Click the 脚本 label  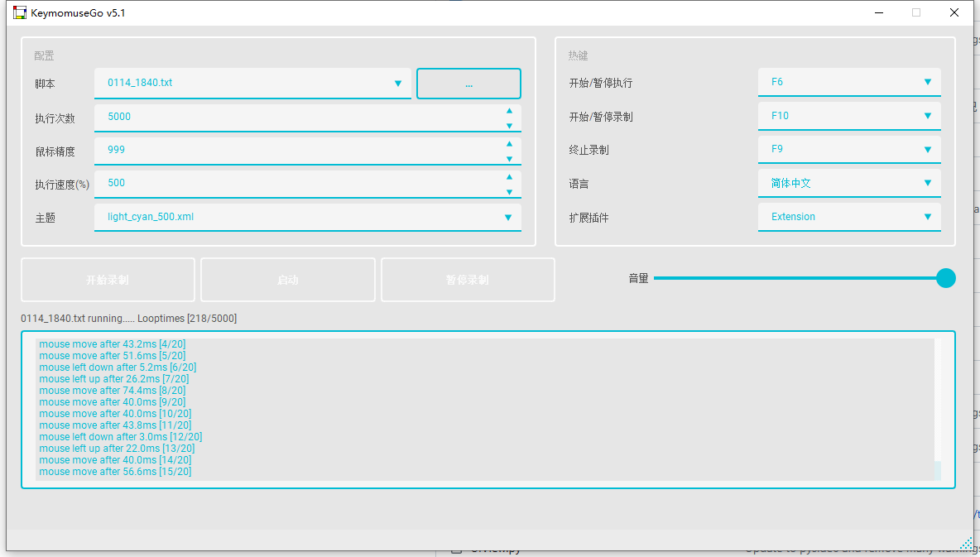click(45, 84)
